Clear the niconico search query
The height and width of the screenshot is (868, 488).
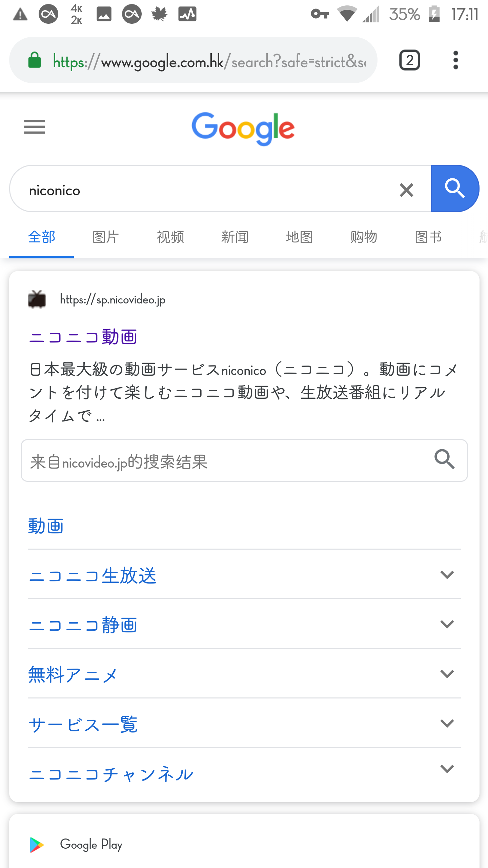(x=406, y=190)
